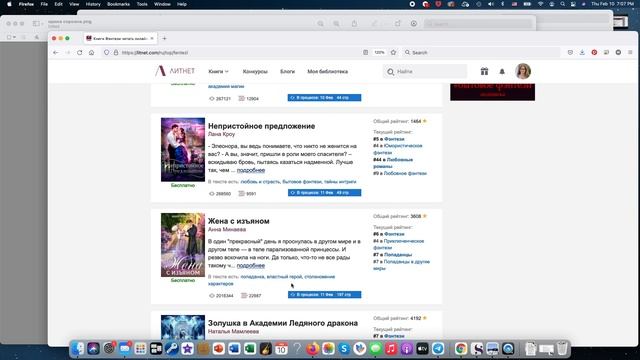The height and width of the screenshot is (360, 640).
Task: Open the Firefox File menu
Action: click(44, 4)
